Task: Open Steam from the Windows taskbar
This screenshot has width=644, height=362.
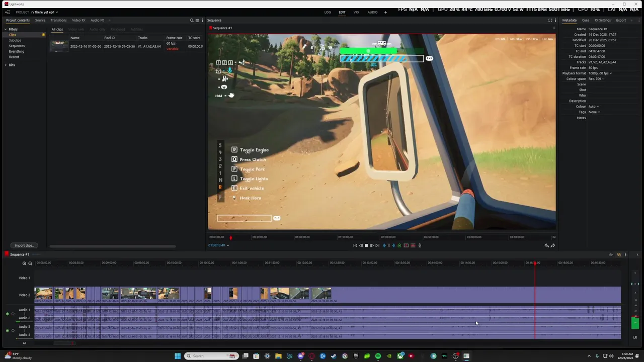Action: pyautogui.click(x=334, y=356)
